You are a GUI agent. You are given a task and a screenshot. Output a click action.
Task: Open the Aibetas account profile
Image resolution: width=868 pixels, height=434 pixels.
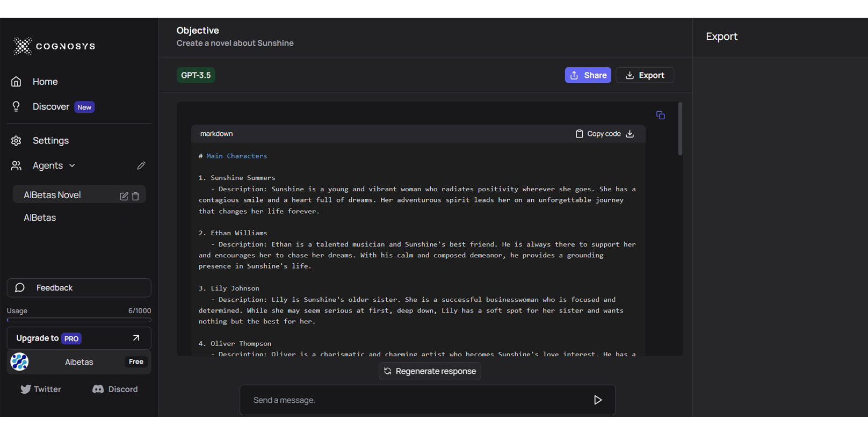(x=79, y=362)
